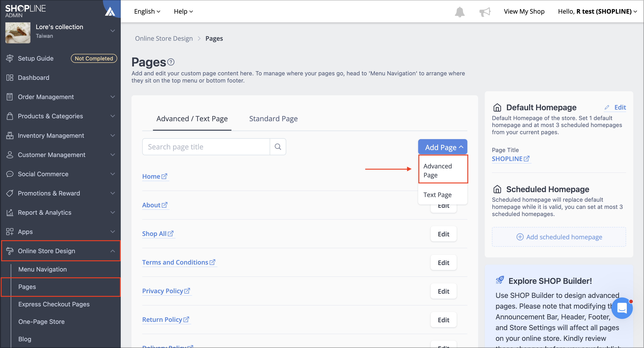Open the English language dropdown
The width and height of the screenshot is (644, 348).
(147, 11)
